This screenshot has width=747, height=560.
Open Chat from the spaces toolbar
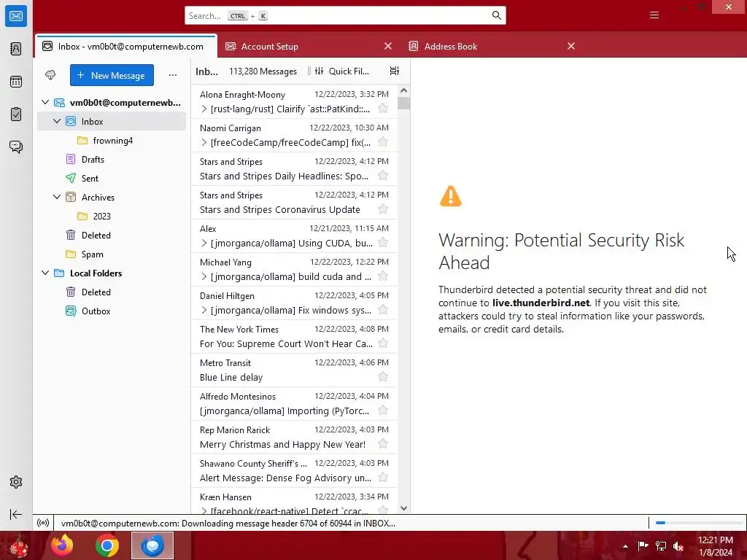[16, 147]
